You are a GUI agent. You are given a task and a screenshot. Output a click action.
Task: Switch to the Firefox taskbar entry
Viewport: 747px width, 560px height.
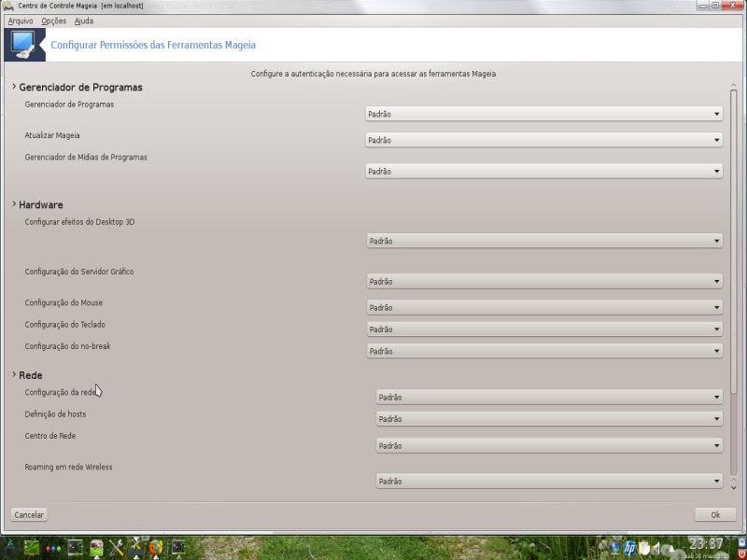coord(156,548)
